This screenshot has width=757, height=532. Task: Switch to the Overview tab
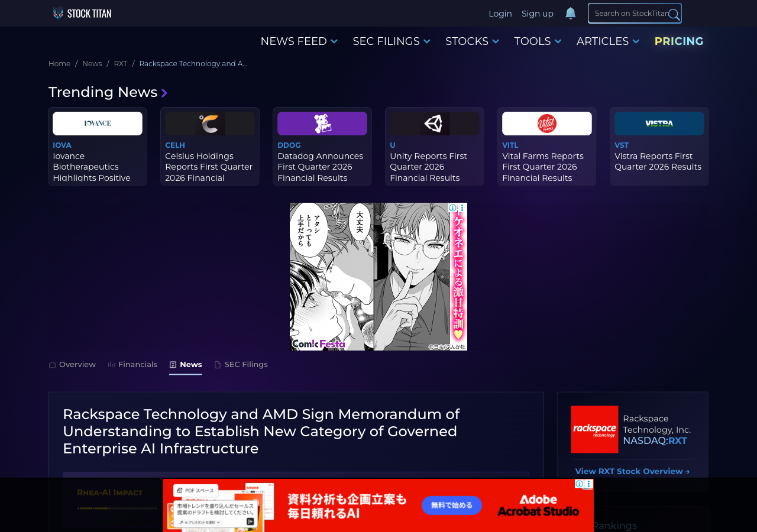tap(72, 365)
